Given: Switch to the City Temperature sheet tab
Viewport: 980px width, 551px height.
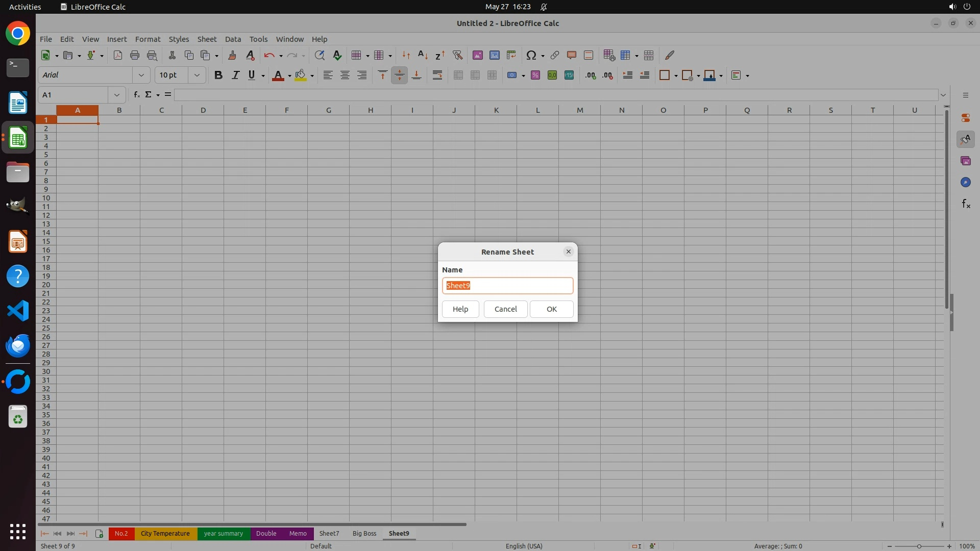Looking at the screenshot, I should tap(165, 534).
